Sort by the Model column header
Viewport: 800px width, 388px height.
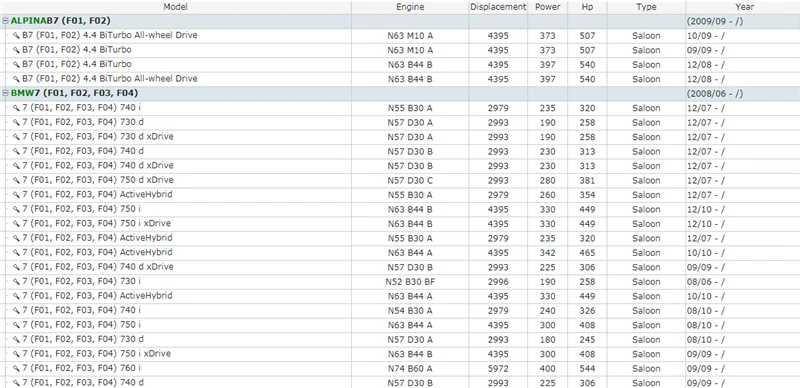pos(176,7)
